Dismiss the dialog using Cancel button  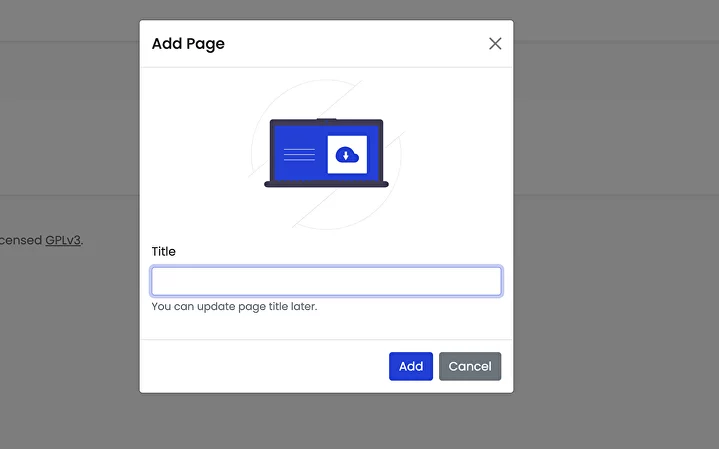(470, 366)
